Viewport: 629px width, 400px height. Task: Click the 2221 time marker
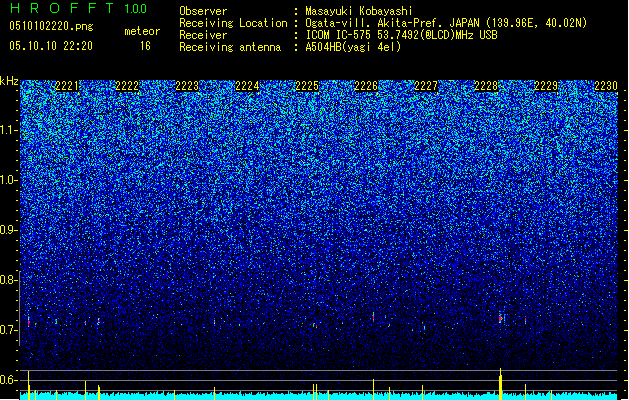click(x=67, y=86)
